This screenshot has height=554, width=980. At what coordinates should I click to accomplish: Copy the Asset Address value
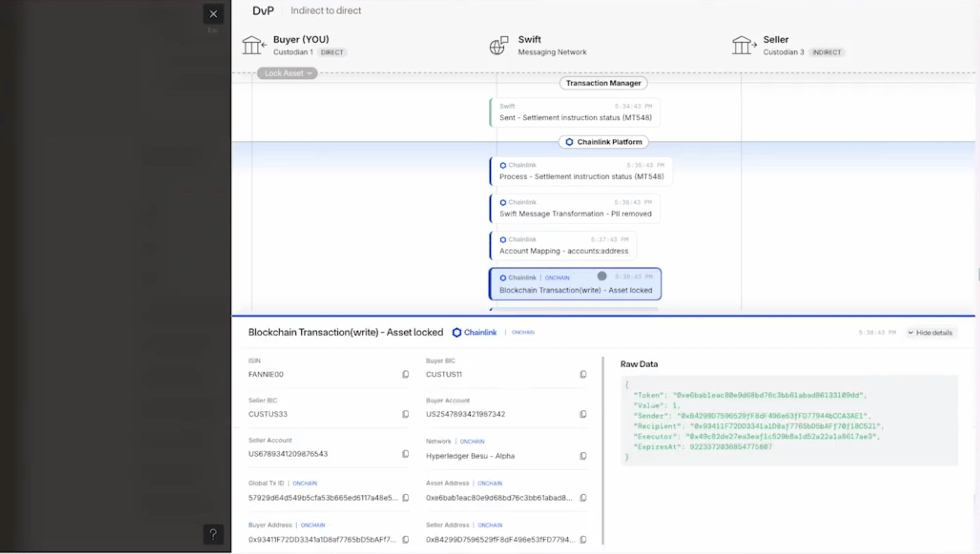[x=583, y=498]
